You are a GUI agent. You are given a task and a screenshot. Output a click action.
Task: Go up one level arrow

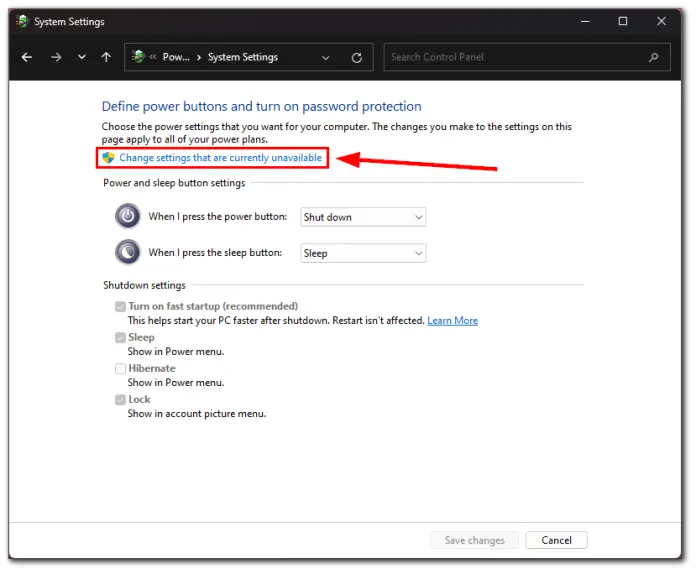106,57
